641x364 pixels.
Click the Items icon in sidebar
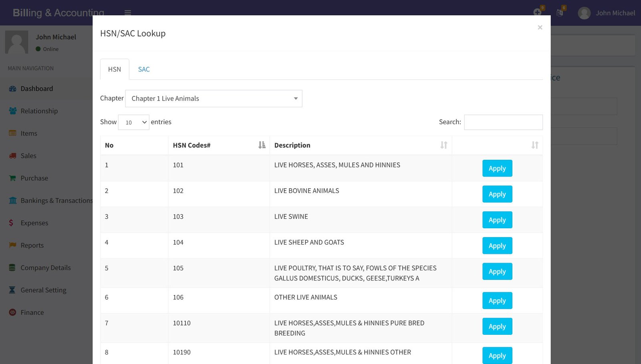[x=12, y=133]
